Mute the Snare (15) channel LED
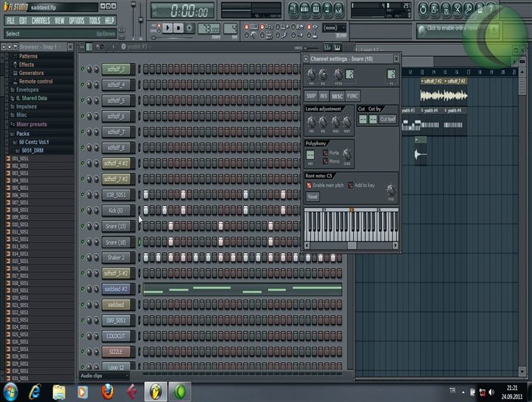The image size is (532, 402). (83, 226)
